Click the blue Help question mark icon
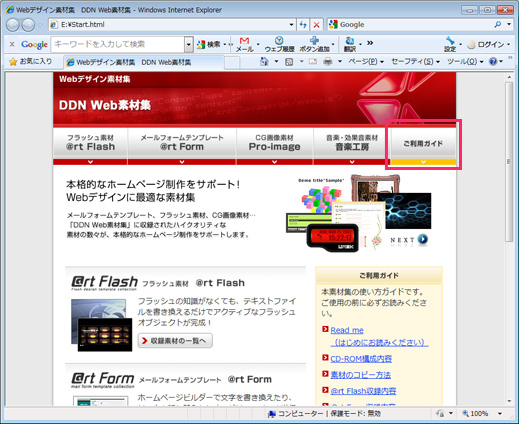The height and width of the screenshot is (424, 519). (x=493, y=62)
